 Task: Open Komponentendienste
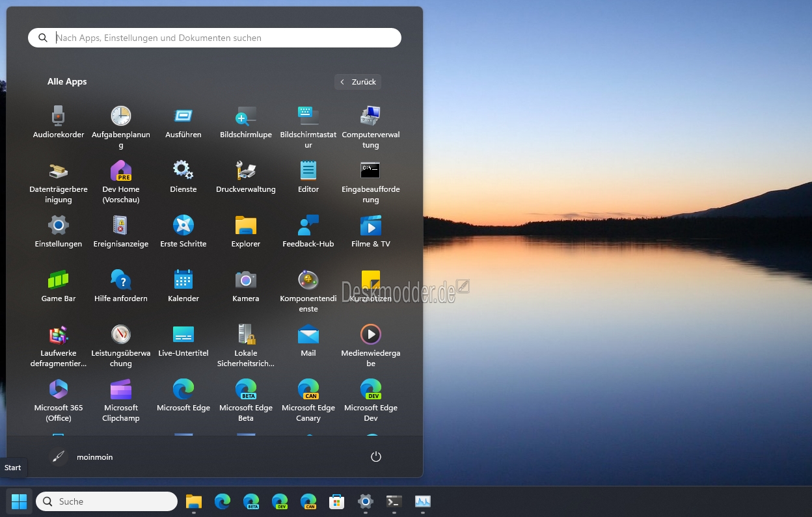click(308, 291)
